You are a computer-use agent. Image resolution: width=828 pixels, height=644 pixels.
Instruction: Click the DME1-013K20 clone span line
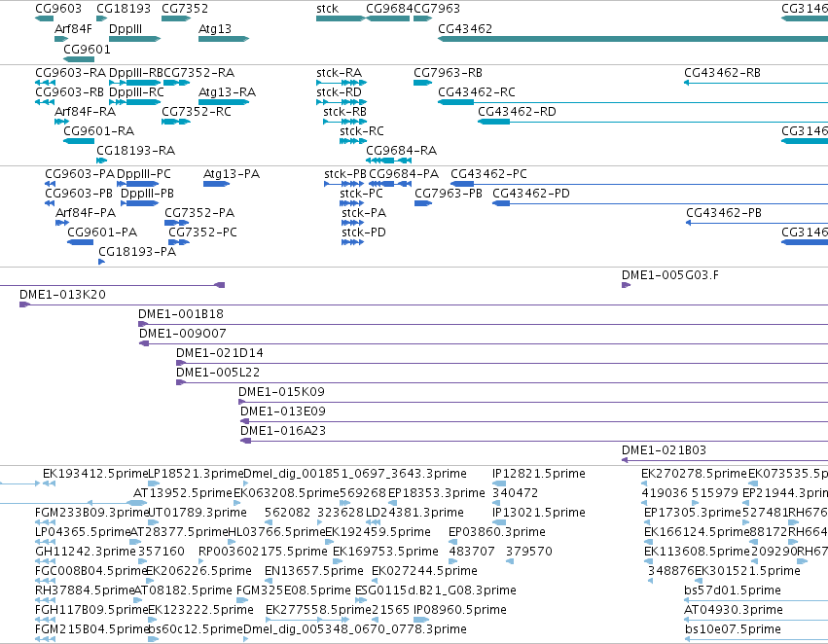point(423,305)
